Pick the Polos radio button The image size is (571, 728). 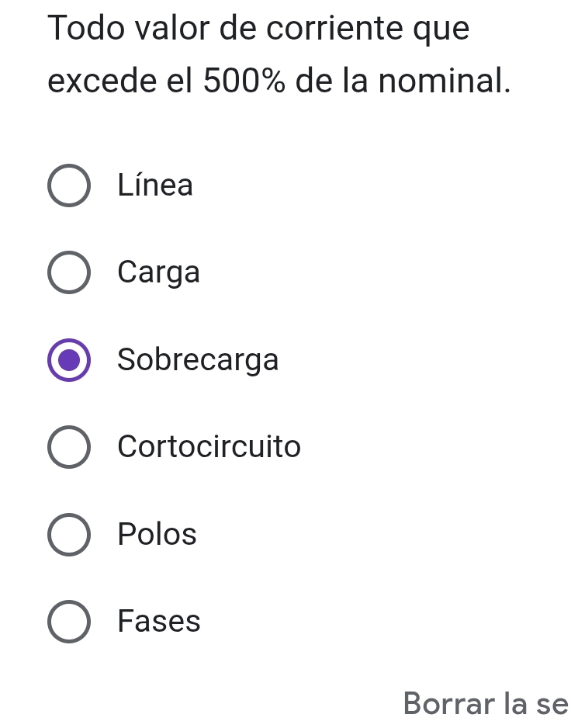[69, 535]
